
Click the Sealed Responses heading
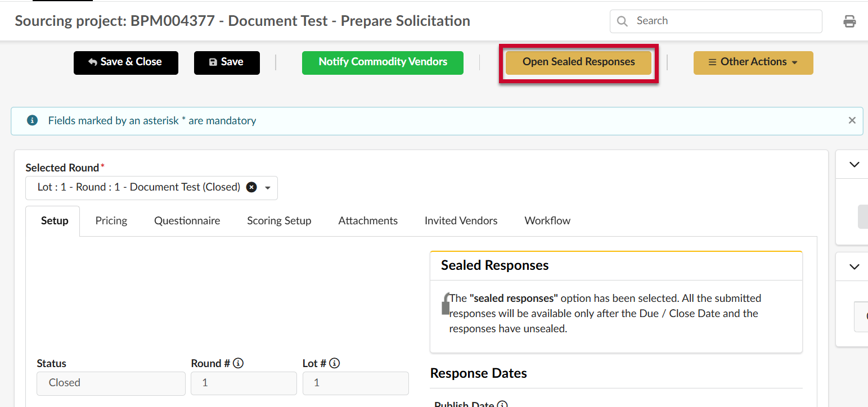(x=495, y=265)
